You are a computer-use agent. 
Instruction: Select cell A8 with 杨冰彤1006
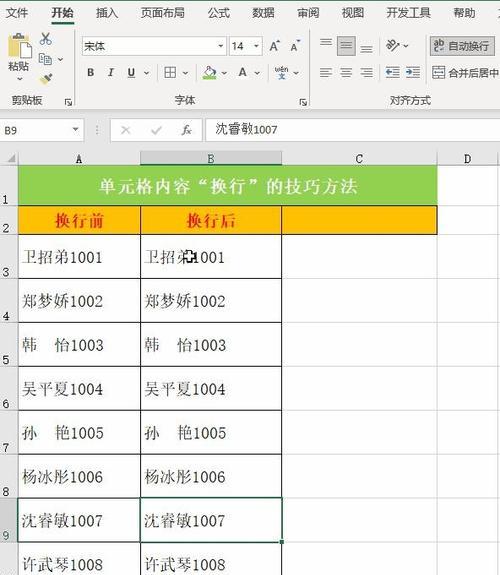(79, 476)
